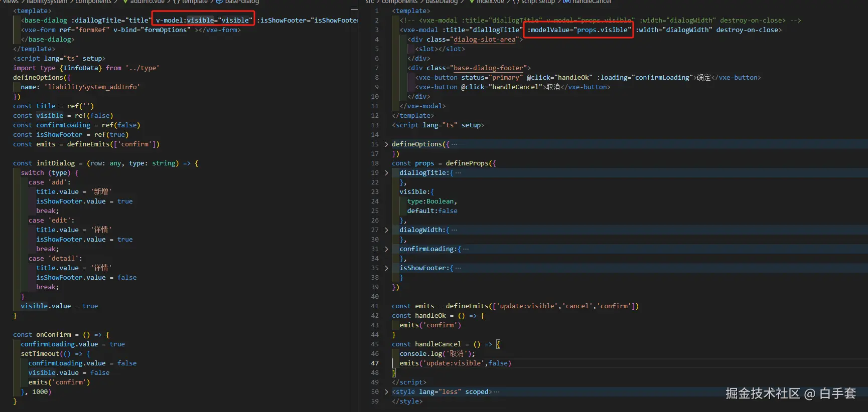Image resolution: width=868 pixels, height=412 pixels.
Task: Click the confirmLoading.value = true line
Action: pos(73,344)
